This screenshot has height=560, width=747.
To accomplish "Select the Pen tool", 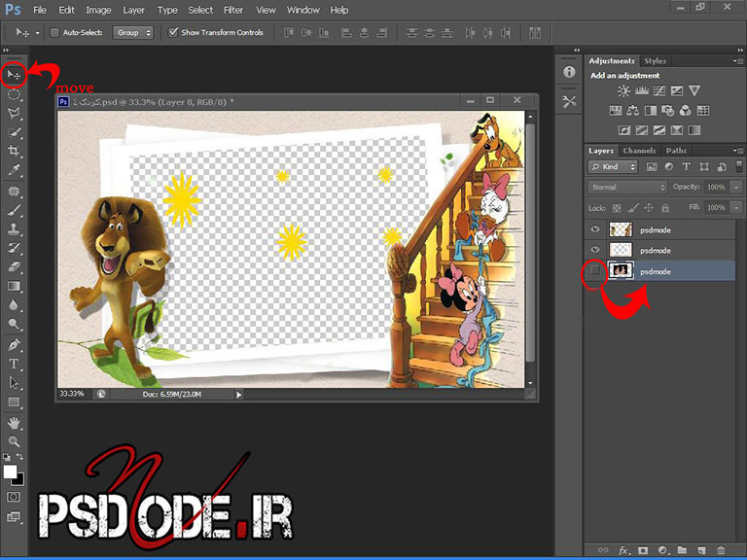I will [x=14, y=345].
